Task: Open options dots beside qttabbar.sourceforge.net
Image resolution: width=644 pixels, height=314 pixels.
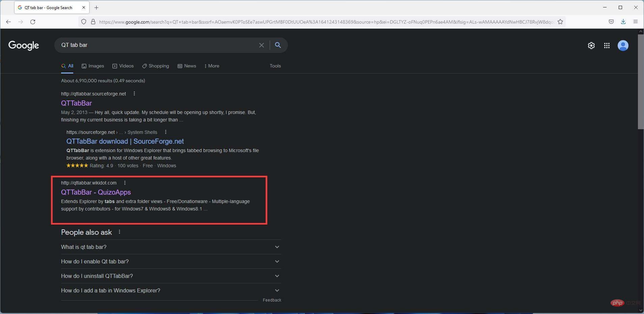Action: [x=134, y=93]
